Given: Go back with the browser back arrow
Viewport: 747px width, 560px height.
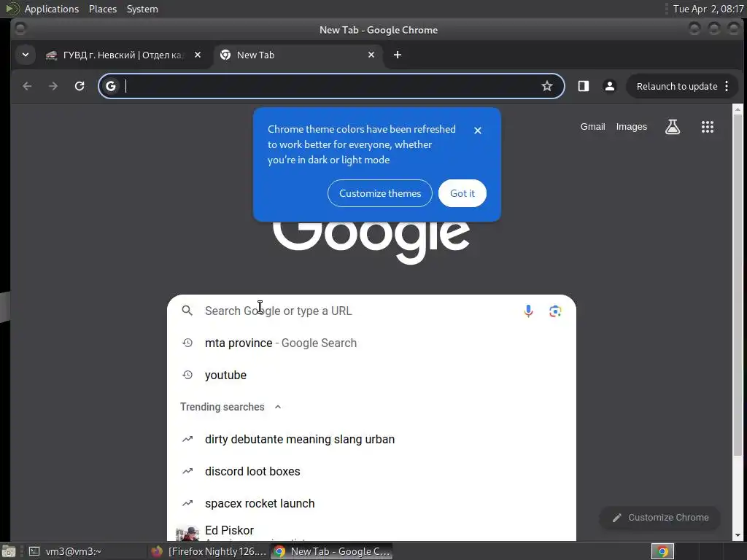Looking at the screenshot, I should point(27,86).
